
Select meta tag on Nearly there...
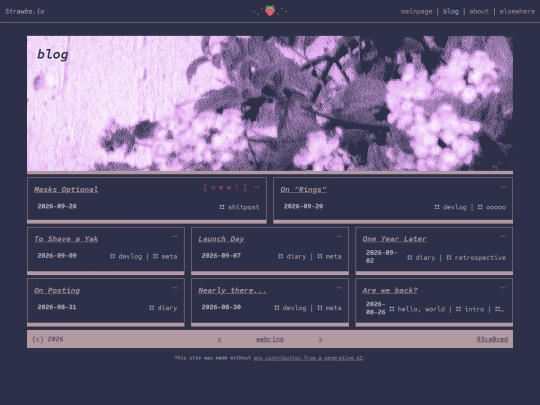(x=329, y=308)
